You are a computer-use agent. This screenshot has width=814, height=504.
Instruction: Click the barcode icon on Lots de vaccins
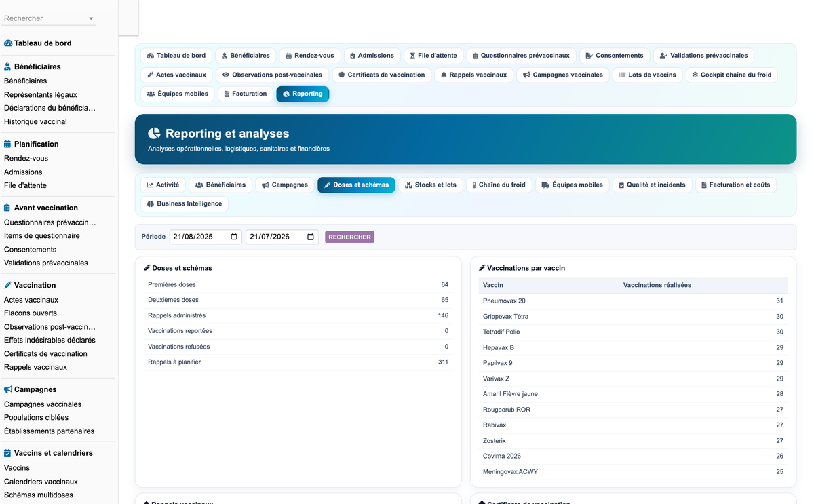(622, 75)
